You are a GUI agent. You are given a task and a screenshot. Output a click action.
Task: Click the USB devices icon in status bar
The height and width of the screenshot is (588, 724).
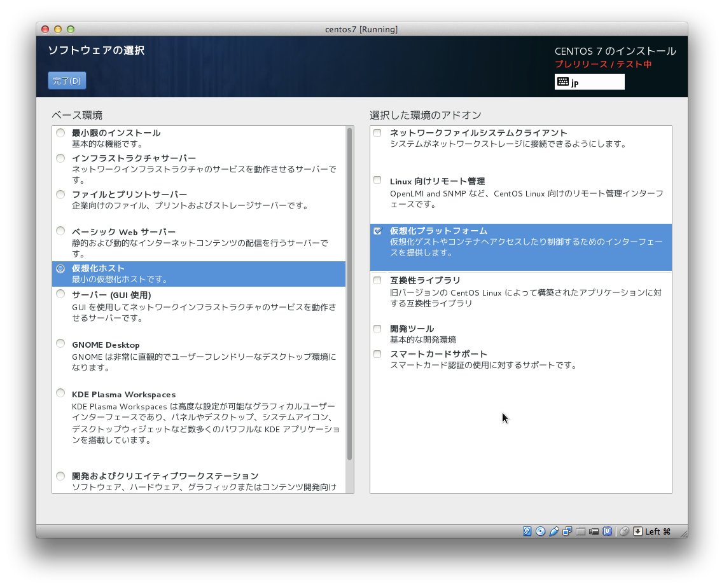(553, 531)
